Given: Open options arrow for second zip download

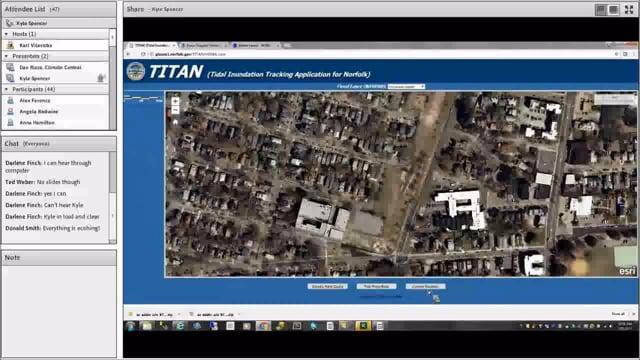Looking at the screenshot, I should (x=239, y=315).
